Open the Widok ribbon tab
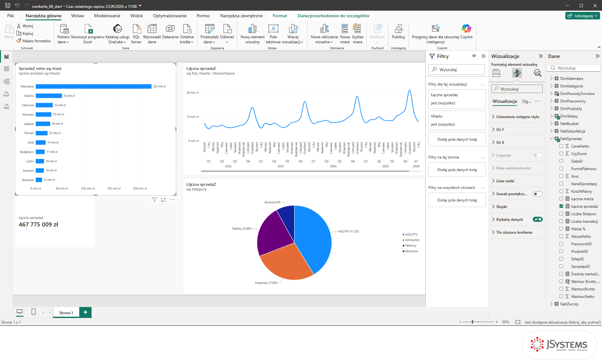This screenshot has height=364, width=602. pos(137,16)
